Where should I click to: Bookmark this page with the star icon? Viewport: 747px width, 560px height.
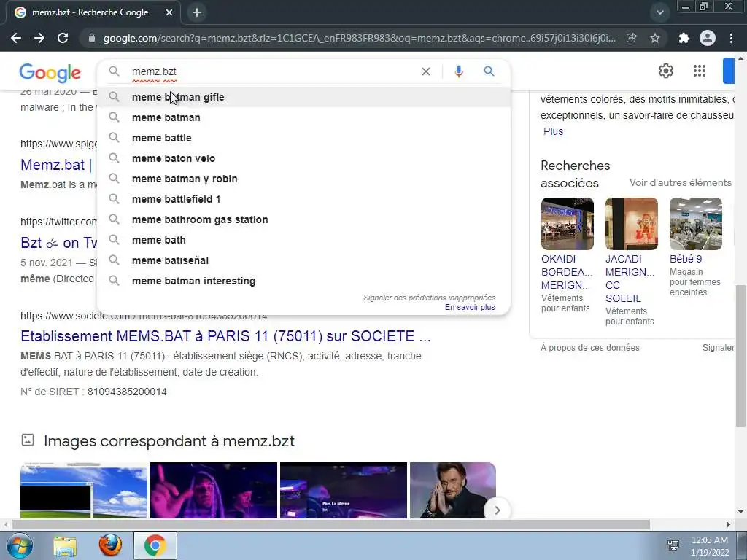(655, 38)
